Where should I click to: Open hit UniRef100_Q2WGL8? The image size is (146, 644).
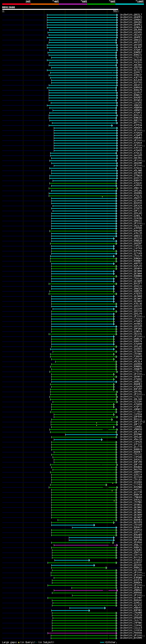[x=131, y=27]
